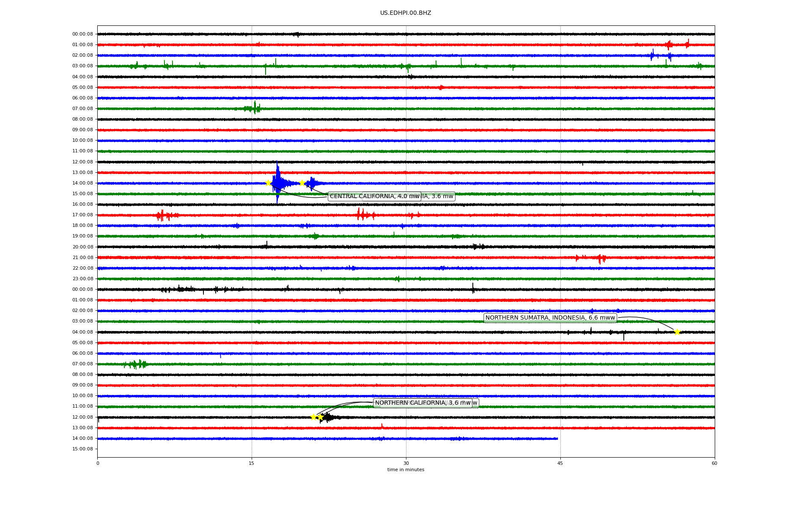Click the 0 tick label on the x-axis
Screen dimensions: 812x508
pyautogui.click(x=98, y=463)
